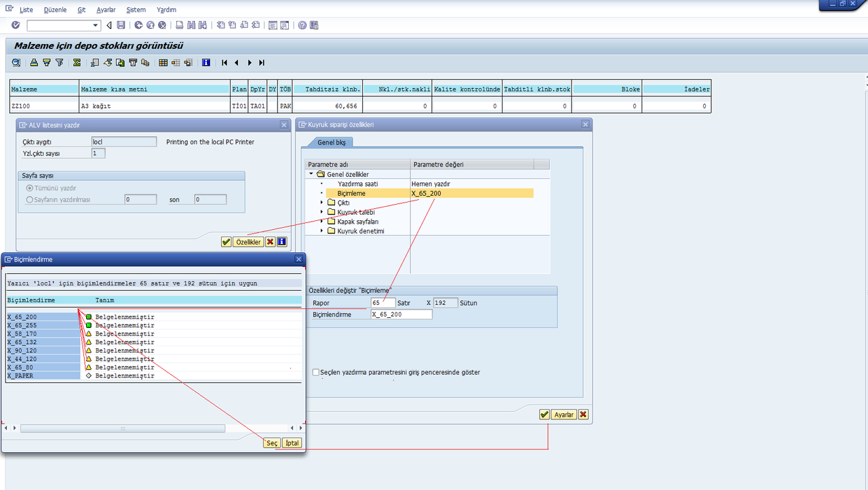Confirm ALV print dialog with green checkmark
This screenshot has width=868, height=490.
coord(226,241)
